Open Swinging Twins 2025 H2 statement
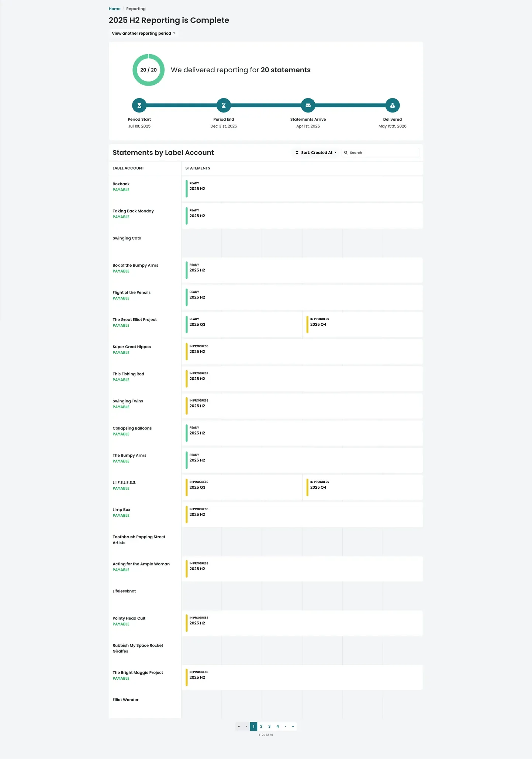Screen dimensions: 532x759 (303, 406)
